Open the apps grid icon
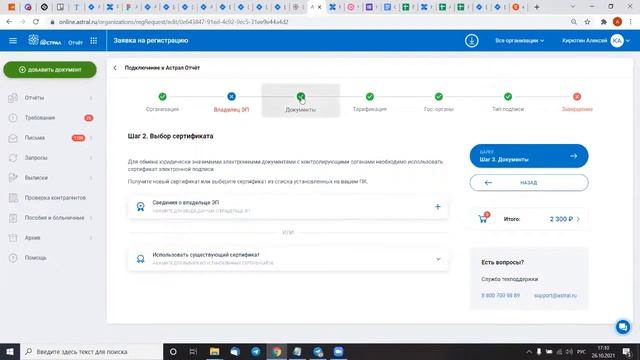The image size is (640, 360). (93, 40)
